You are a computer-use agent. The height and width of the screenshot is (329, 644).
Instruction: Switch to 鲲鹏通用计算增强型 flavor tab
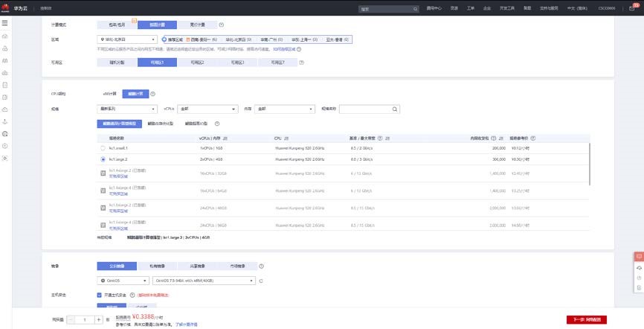click(x=120, y=124)
